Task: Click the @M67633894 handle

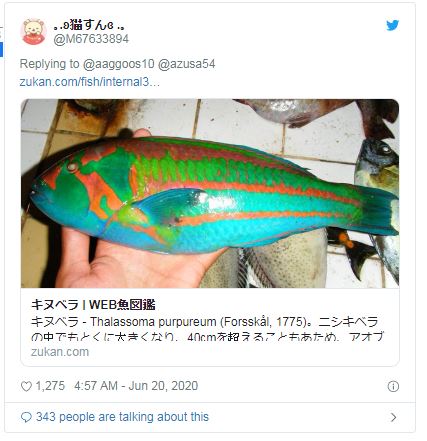Action: [91, 39]
